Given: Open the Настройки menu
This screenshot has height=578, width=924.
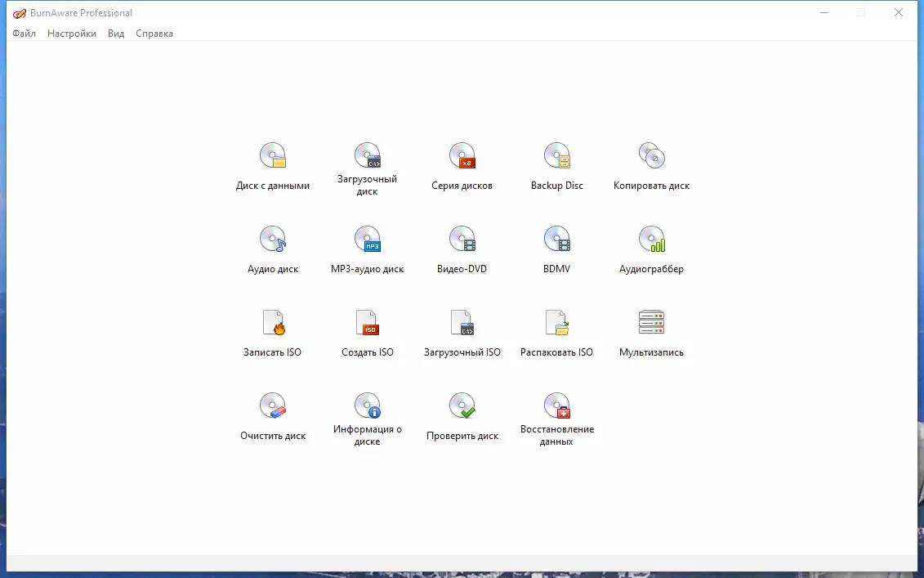Looking at the screenshot, I should (72, 34).
